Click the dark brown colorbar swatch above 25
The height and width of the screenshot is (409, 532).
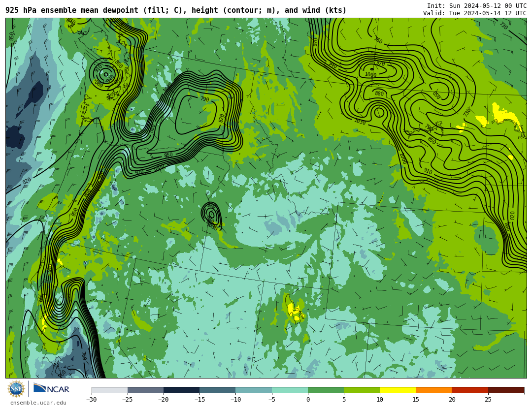[506, 390]
